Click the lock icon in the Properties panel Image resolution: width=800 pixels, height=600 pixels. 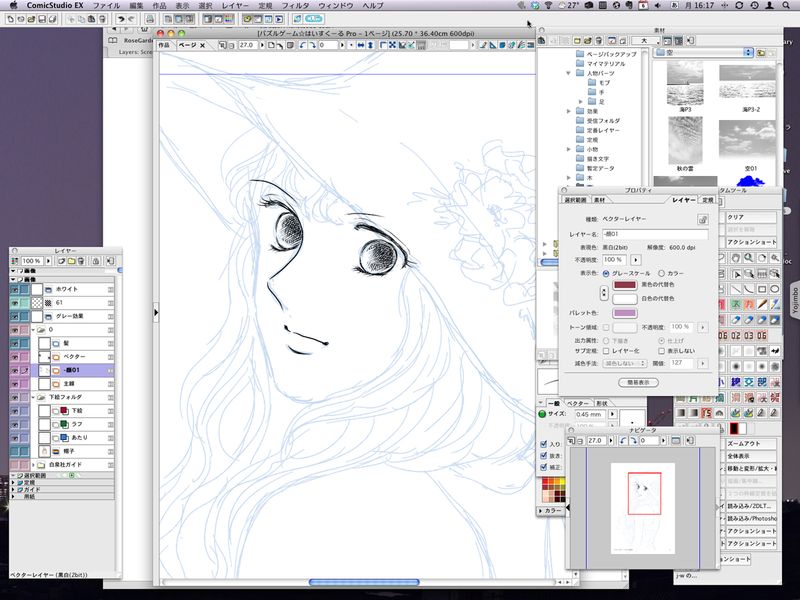(x=703, y=219)
